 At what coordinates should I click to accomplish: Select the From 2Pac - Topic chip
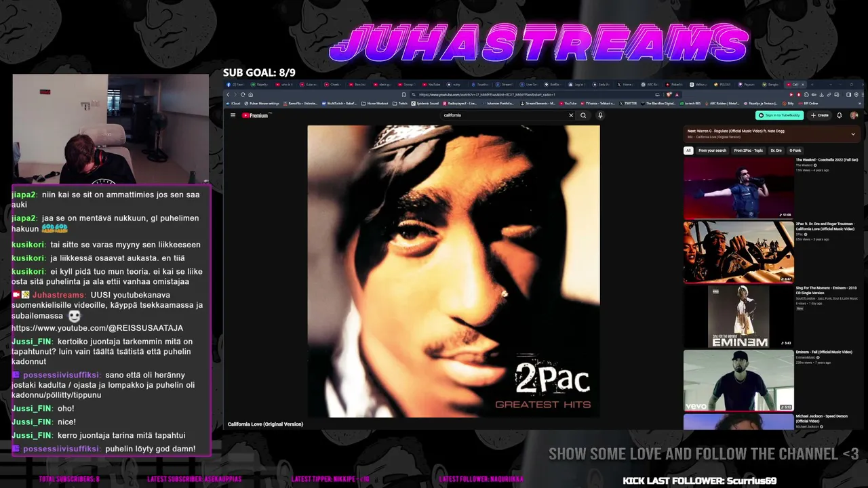(749, 150)
